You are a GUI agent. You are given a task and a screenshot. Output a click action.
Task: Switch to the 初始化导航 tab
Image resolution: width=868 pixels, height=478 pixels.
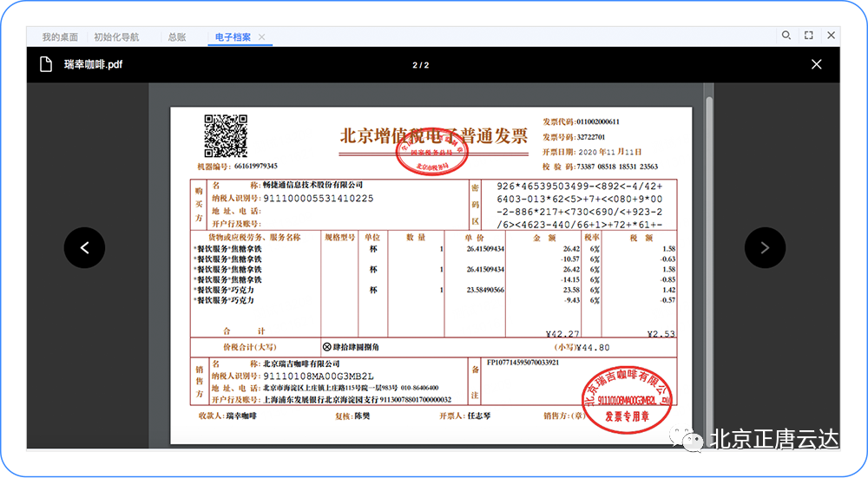click(116, 37)
